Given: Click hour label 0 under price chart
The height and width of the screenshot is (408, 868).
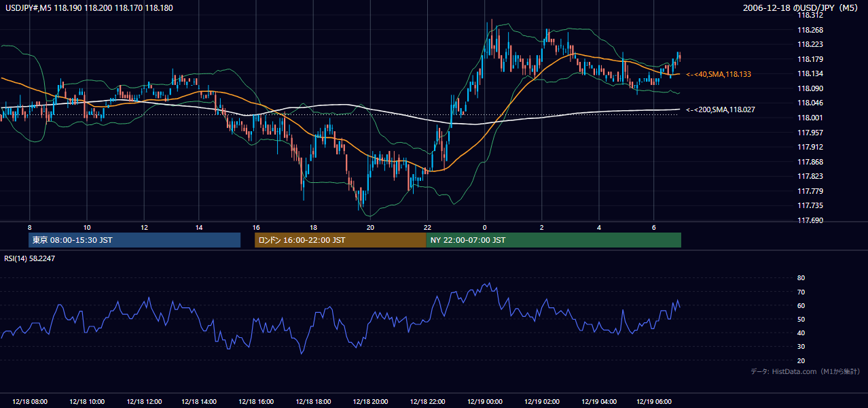Looking at the screenshot, I should point(484,227).
